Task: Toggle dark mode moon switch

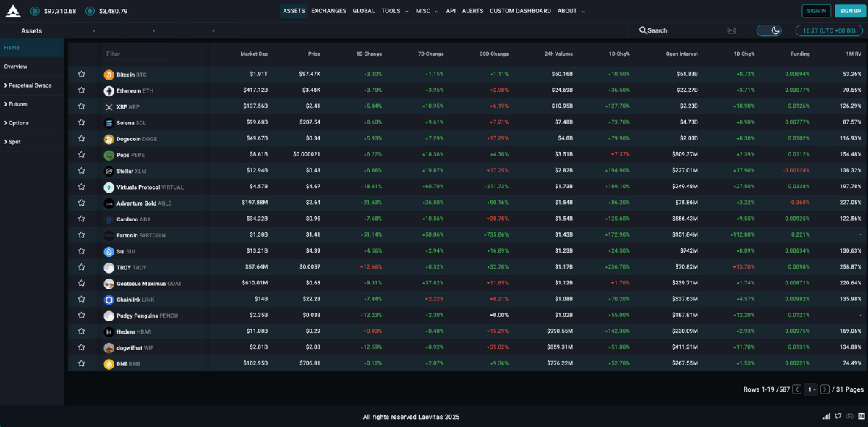Action: pos(769,30)
